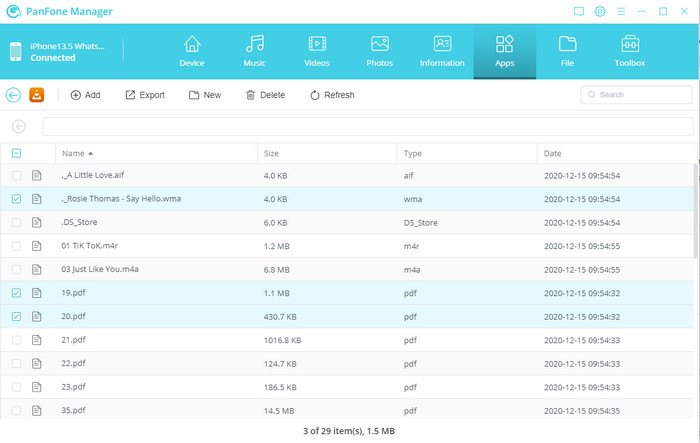This screenshot has height=443, width=700.
Task: Sort files by Name column
Action: (x=73, y=153)
